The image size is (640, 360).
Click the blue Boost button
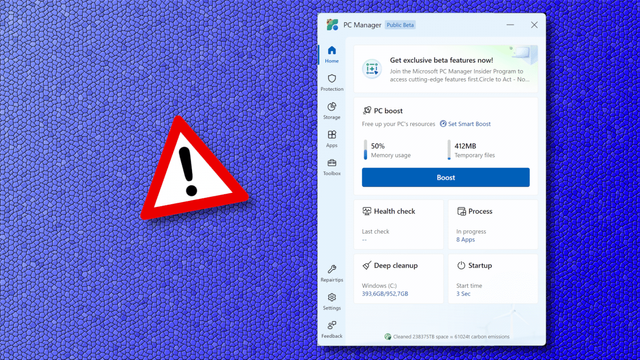[446, 177]
